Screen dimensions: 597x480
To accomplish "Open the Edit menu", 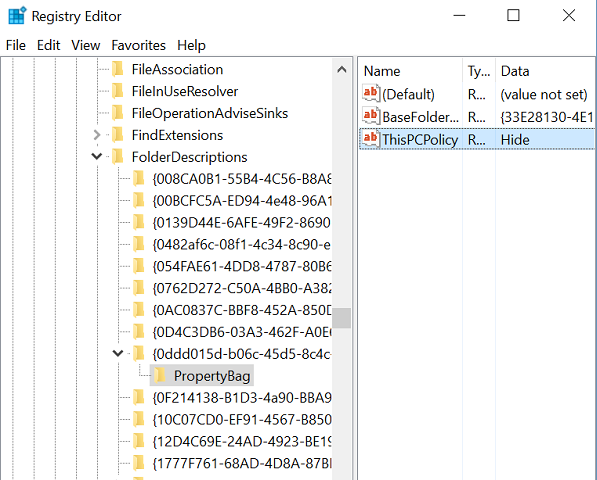I will coord(48,45).
